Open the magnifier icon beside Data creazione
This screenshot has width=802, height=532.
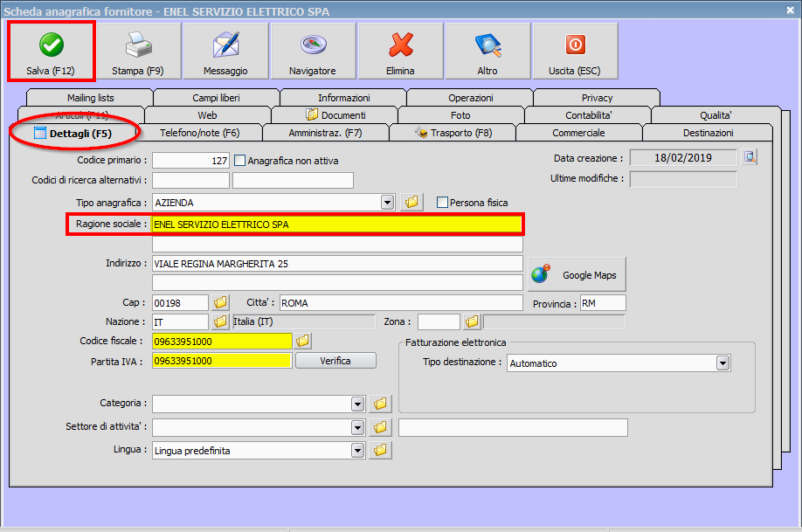tap(750, 157)
